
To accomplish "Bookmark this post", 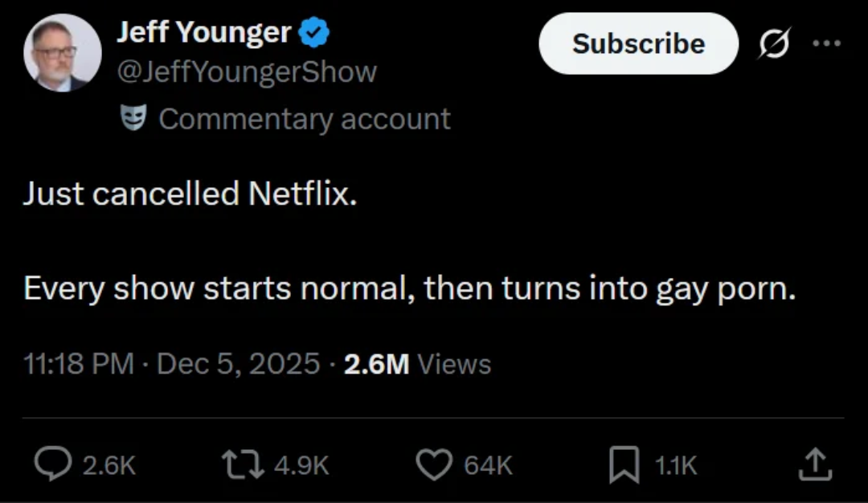I will coord(624,464).
